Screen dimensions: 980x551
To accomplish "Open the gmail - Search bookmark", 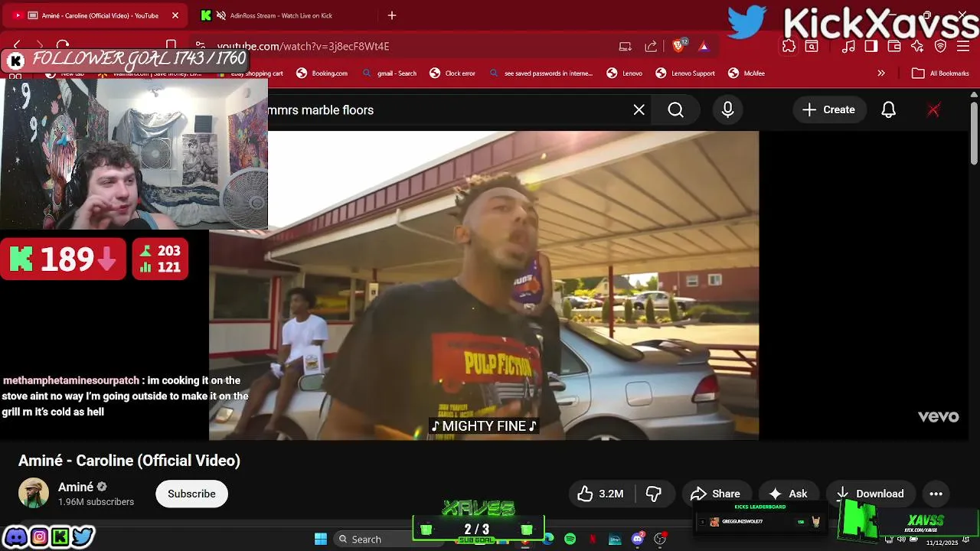I will coord(390,73).
